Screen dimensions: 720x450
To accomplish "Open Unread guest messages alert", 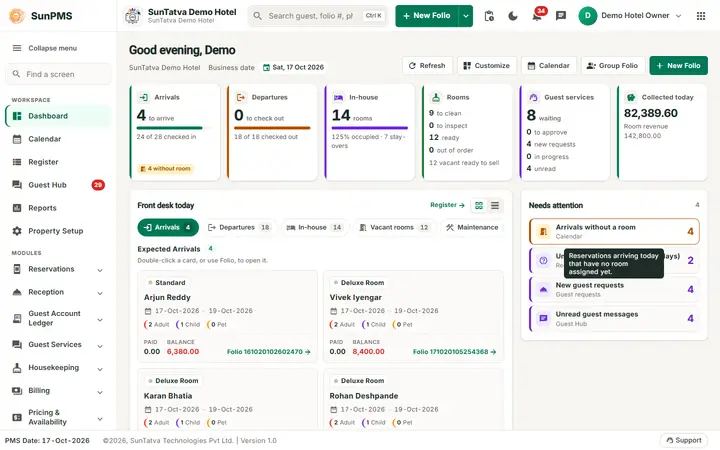I will (x=614, y=319).
